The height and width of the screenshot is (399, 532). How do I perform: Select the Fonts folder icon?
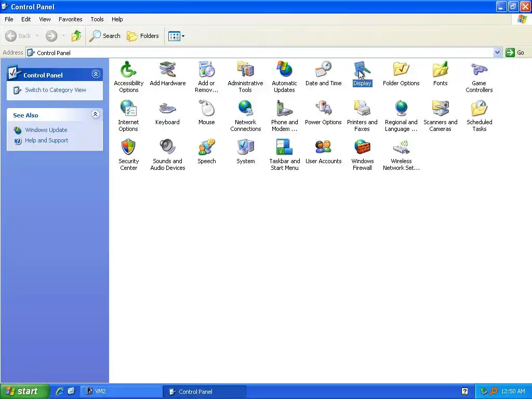point(440,73)
